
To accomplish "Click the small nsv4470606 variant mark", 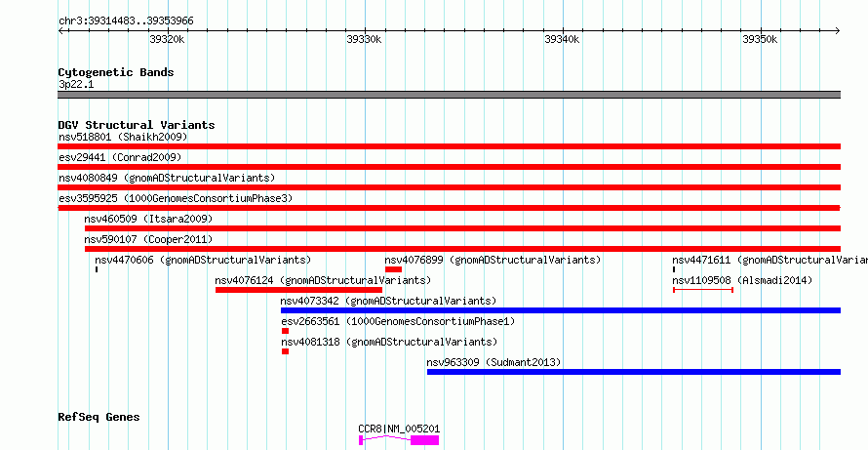I will [x=97, y=269].
